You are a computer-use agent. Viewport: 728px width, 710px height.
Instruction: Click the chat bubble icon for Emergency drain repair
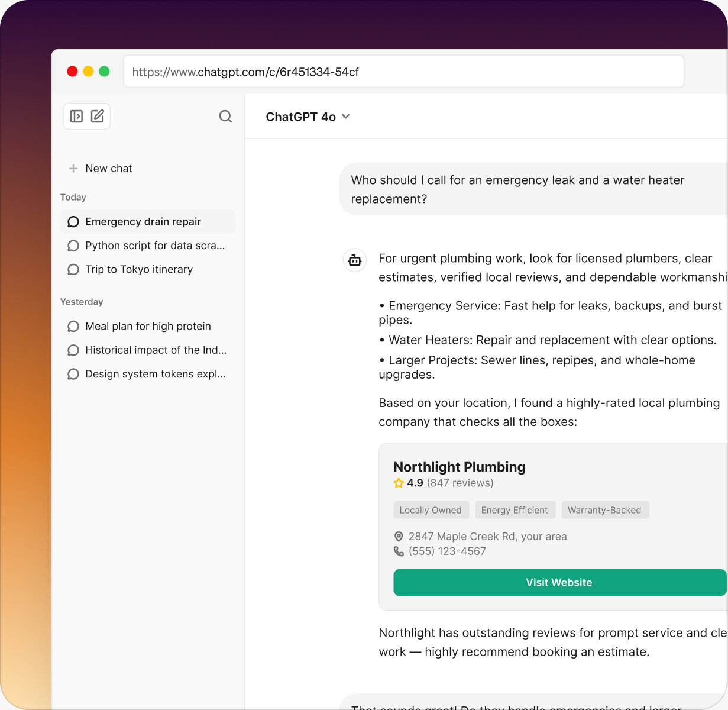click(x=73, y=222)
